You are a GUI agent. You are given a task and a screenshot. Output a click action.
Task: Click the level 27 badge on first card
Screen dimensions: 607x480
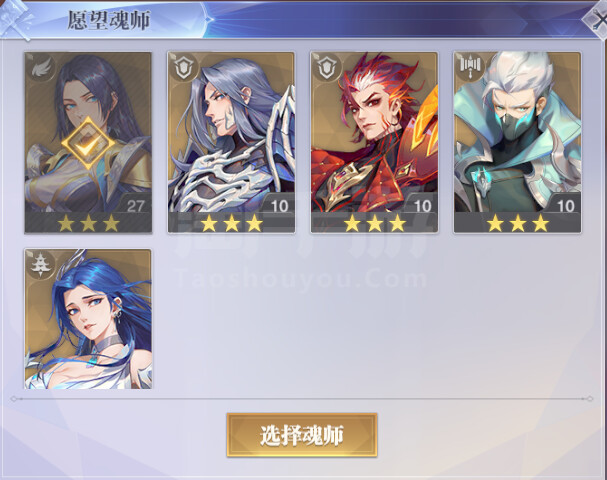(134, 205)
